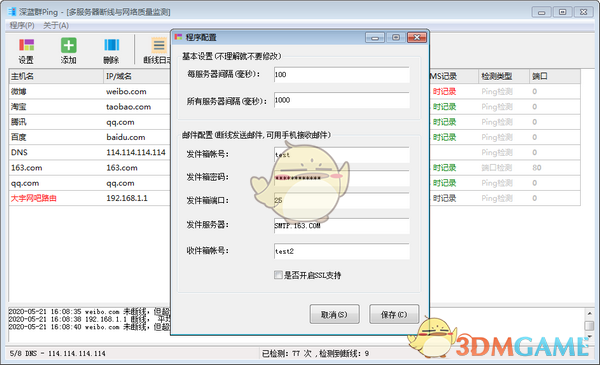
Task: Focus the 每服务器间隔 field showing 100
Action: coord(342,75)
